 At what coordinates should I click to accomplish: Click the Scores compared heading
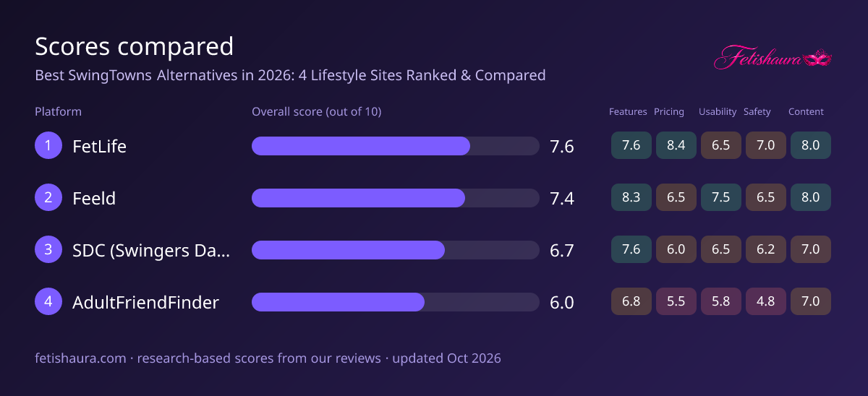pyautogui.click(x=135, y=46)
